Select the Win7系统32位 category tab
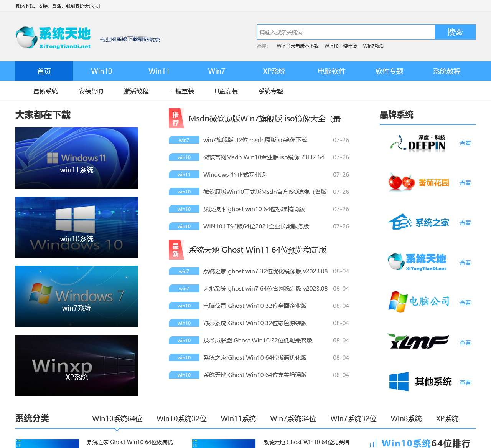This screenshot has height=448, width=491. pos(353,418)
